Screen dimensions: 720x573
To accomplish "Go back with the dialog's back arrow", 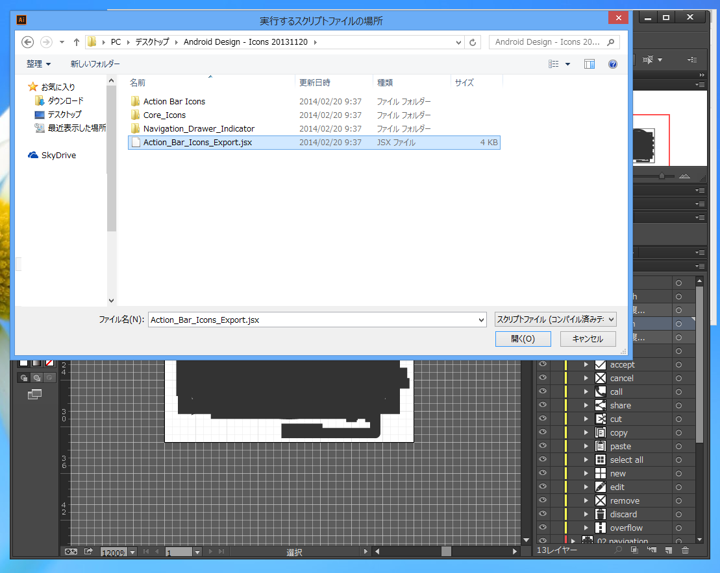I will point(28,42).
